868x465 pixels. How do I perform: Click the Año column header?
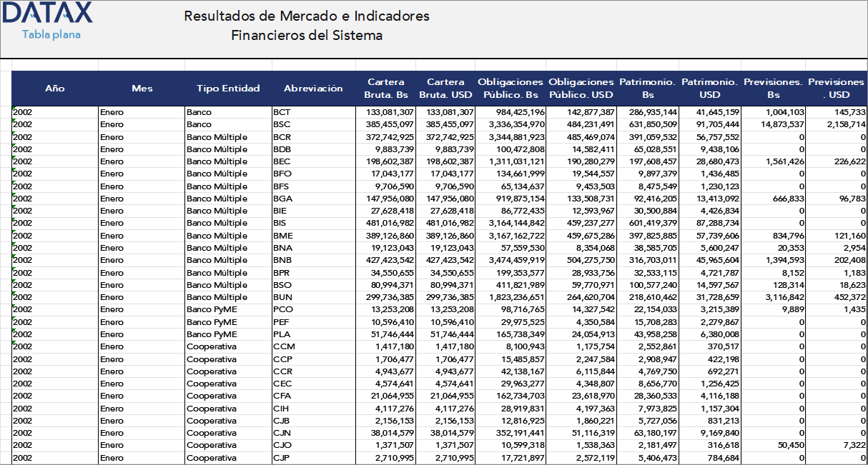pos(54,88)
